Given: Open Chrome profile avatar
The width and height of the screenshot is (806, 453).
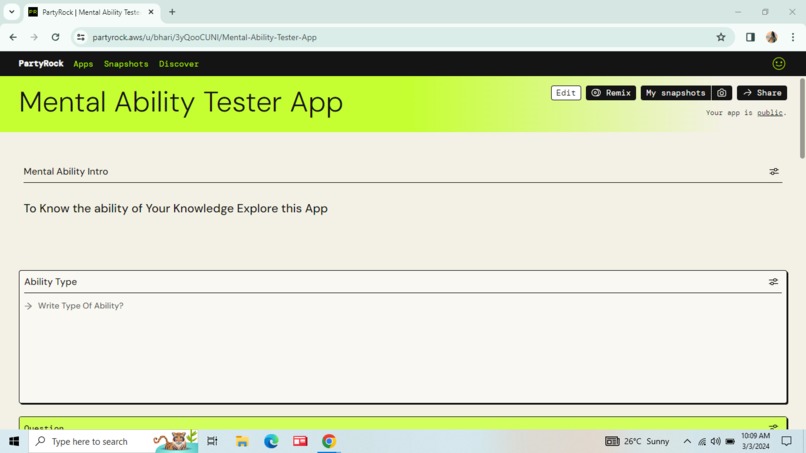Looking at the screenshot, I should click(772, 37).
